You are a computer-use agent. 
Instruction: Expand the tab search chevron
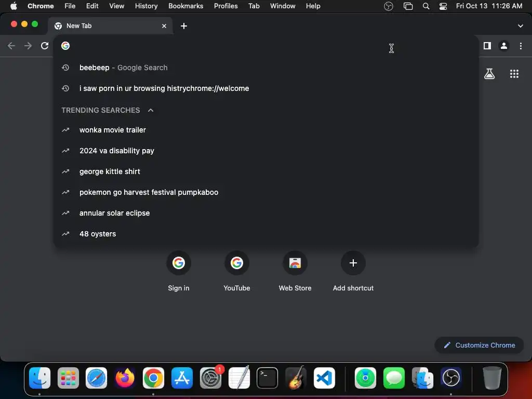[x=521, y=26]
